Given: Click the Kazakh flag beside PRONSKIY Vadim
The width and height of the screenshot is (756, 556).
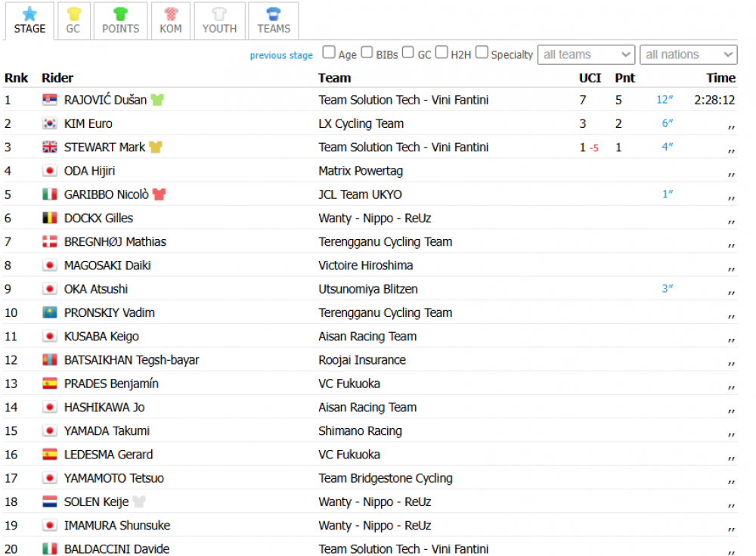Looking at the screenshot, I should (50, 312).
